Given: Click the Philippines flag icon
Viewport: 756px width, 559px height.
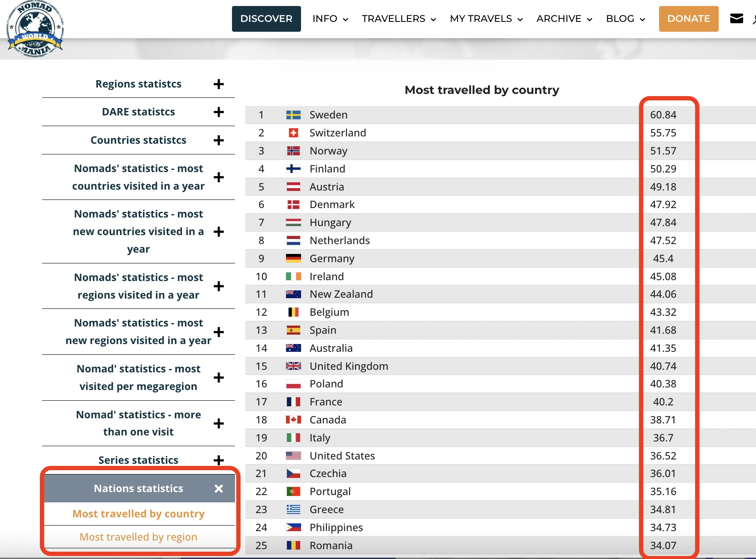Looking at the screenshot, I should 293,528.
